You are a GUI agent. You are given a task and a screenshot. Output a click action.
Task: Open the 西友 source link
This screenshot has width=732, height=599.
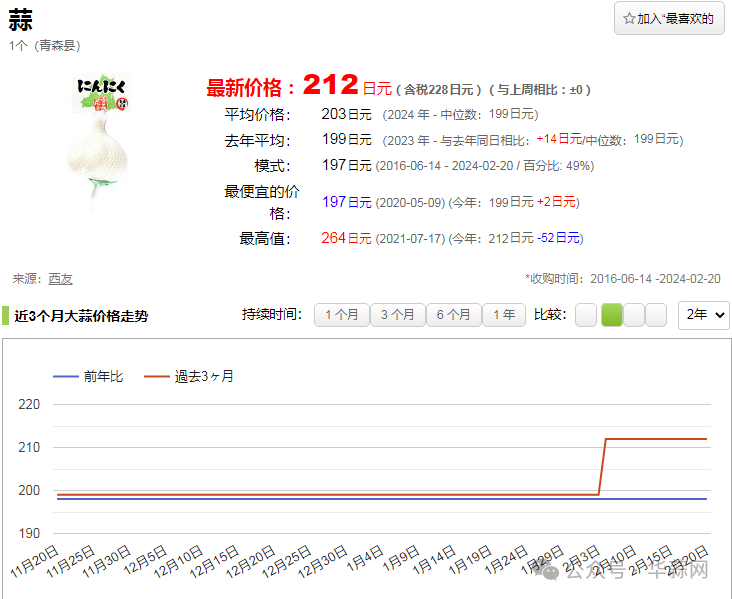tap(60, 279)
